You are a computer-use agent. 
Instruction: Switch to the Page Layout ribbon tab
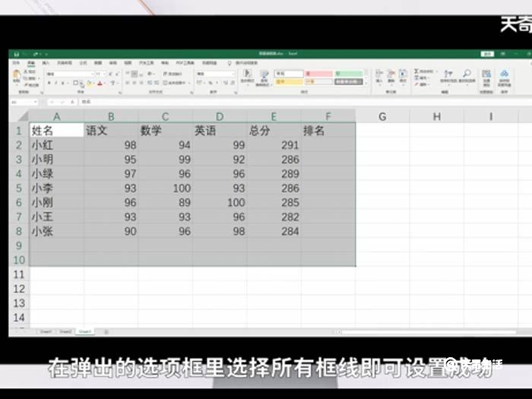64,63
